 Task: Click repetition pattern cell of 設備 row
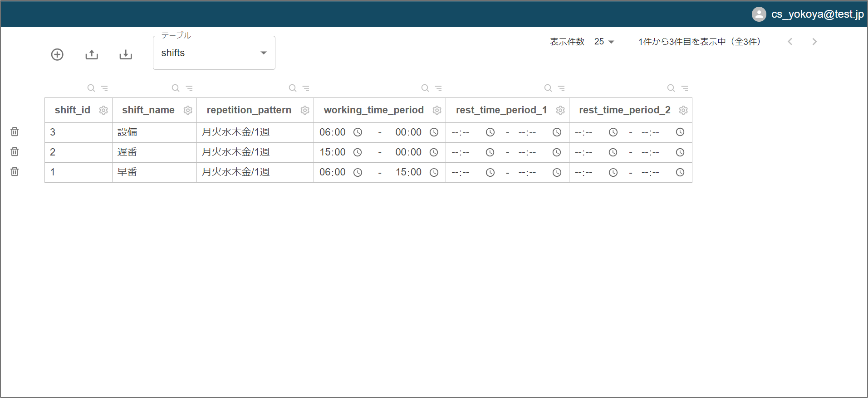pyautogui.click(x=255, y=132)
